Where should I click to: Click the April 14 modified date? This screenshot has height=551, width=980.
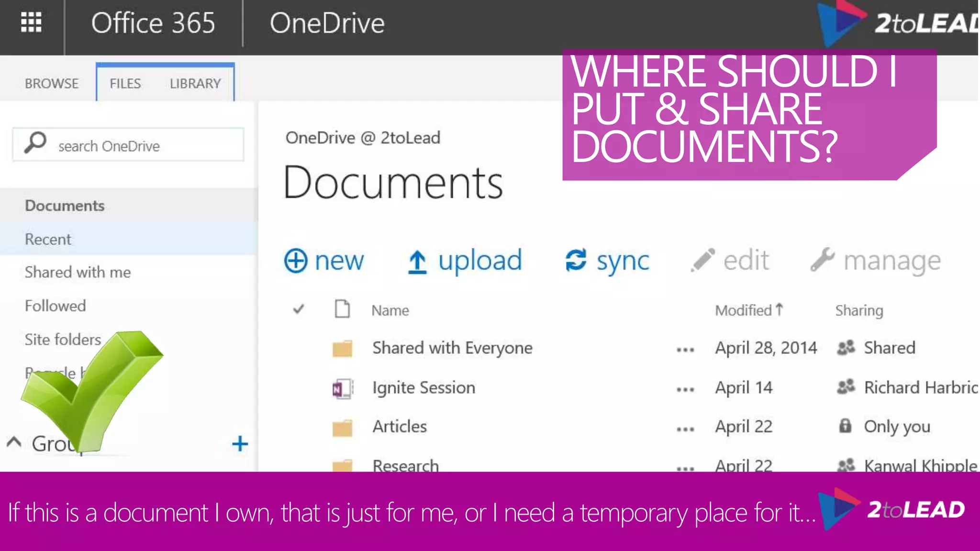pos(744,387)
